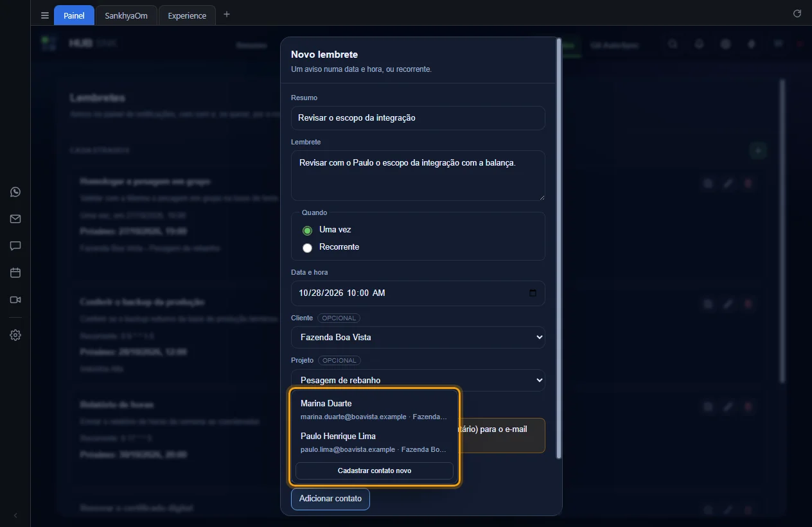Focus the Resumo input field

tap(418, 118)
